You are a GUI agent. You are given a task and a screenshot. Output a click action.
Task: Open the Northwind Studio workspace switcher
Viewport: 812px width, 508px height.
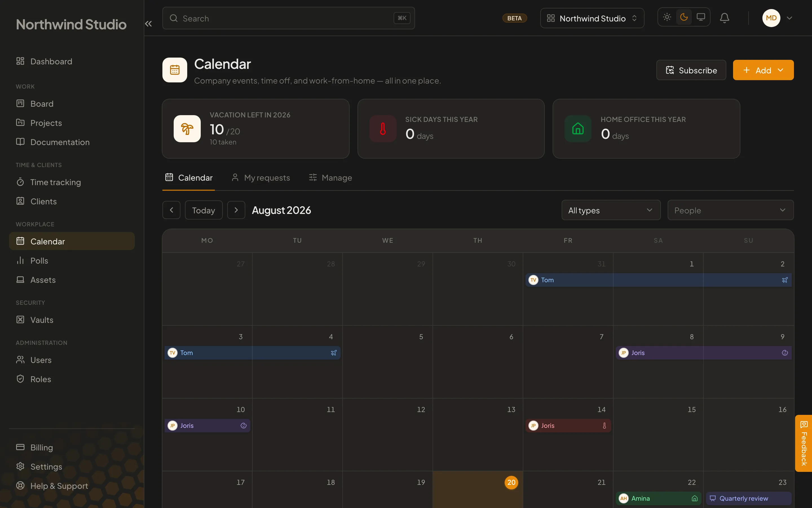pyautogui.click(x=592, y=18)
